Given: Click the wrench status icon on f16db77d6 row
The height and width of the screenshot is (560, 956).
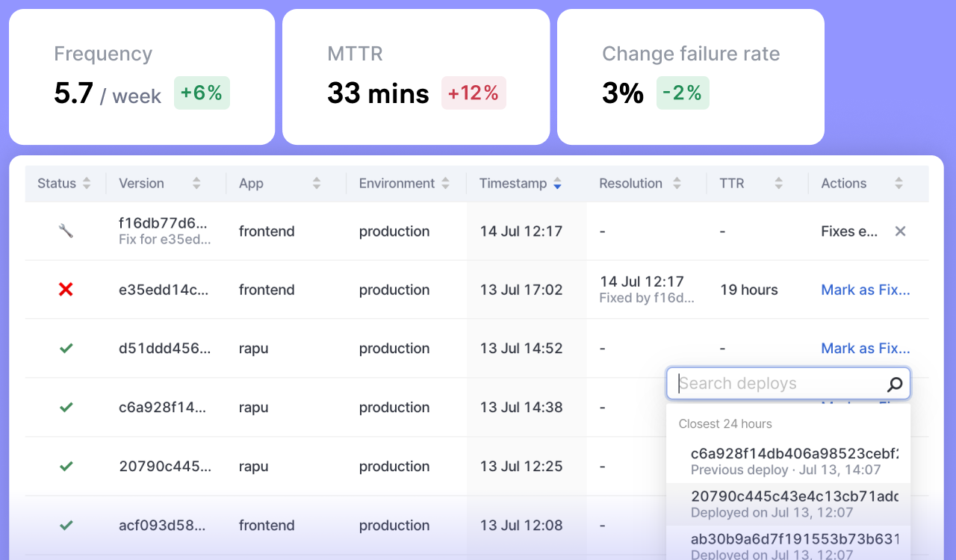Looking at the screenshot, I should point(66,231).
